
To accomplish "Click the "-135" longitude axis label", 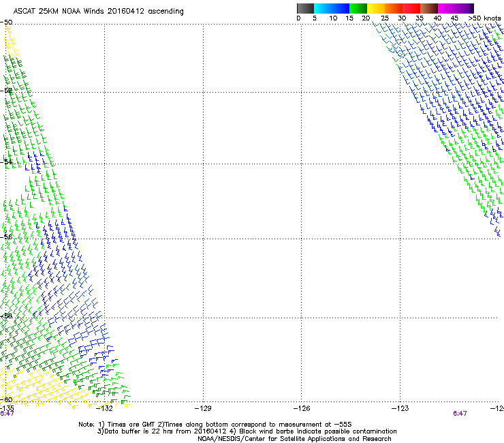I will click(7, 408).
